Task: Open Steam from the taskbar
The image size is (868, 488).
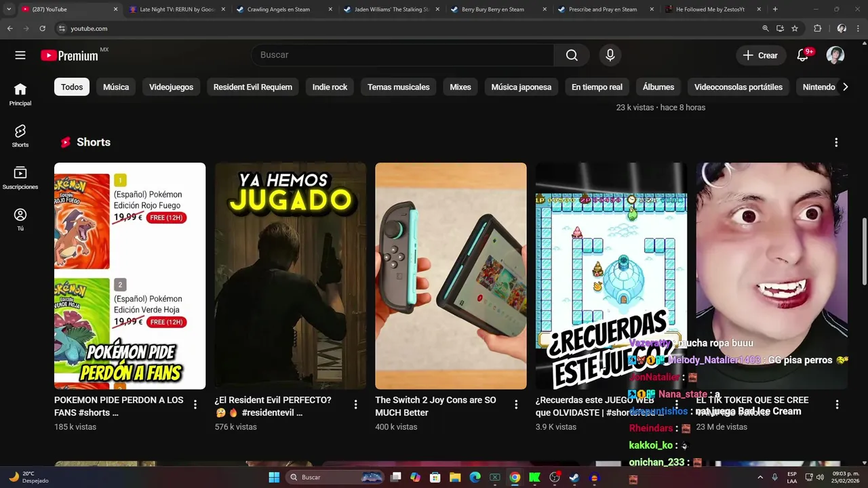Action: [x=574, y=477]
